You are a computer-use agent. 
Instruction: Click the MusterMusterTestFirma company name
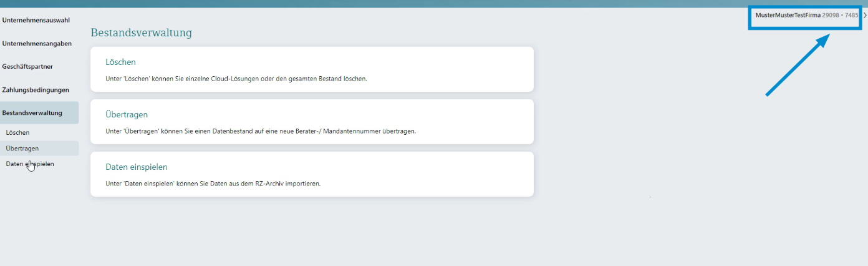tap(788, 15)
